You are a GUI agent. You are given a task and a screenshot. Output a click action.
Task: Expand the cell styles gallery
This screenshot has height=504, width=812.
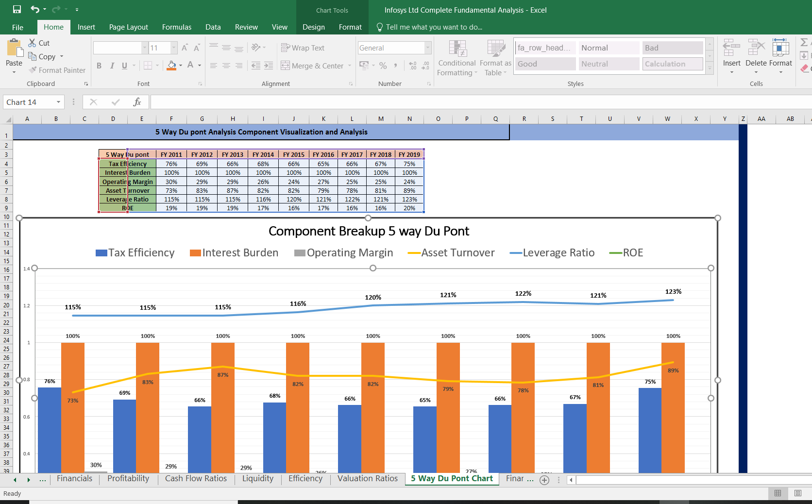tap(710, 69)
